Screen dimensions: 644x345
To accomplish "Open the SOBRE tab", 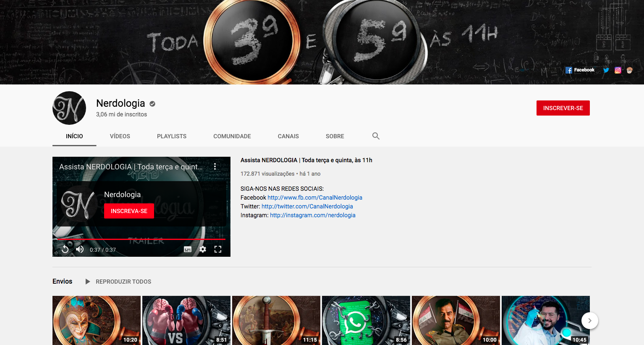I will pos(335,136).
